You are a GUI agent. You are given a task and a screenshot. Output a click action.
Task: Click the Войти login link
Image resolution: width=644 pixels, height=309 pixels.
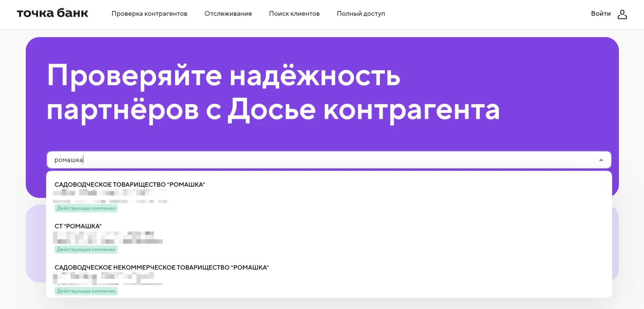tap(600, 14)
